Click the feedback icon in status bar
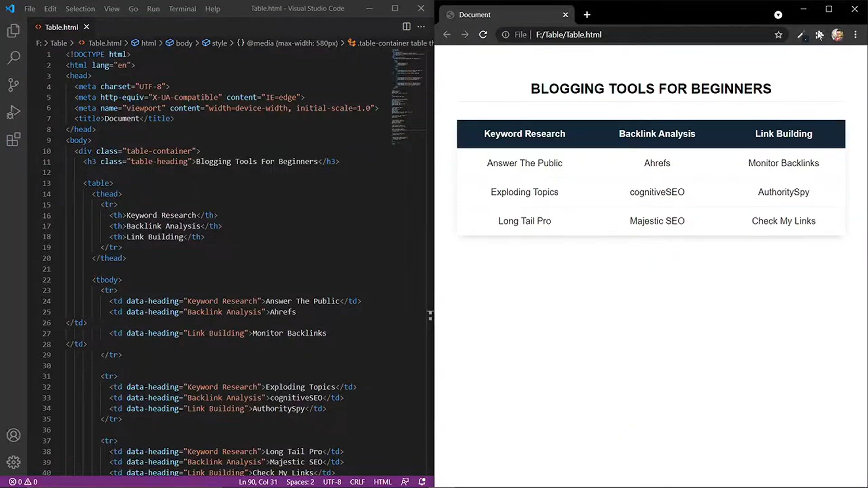 coord(405,482)
